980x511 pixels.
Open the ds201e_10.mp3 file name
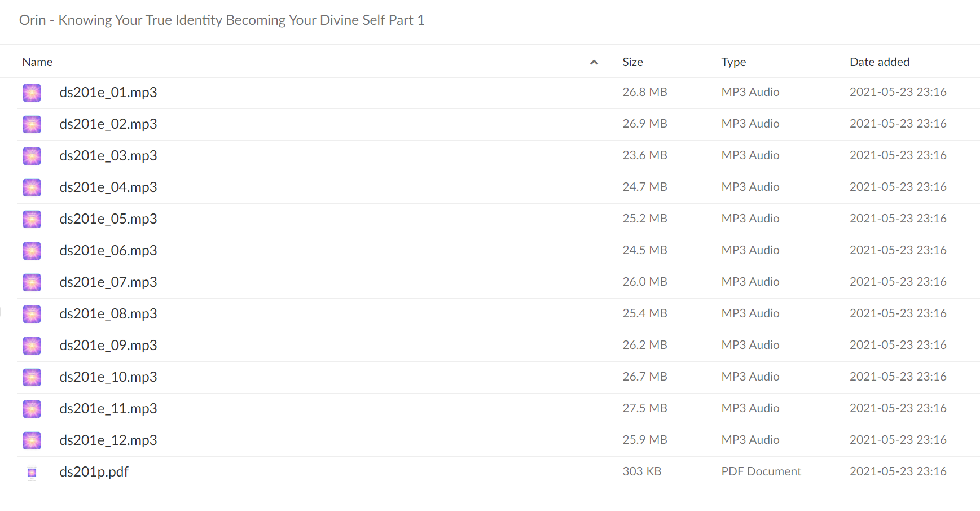(108, 377)
